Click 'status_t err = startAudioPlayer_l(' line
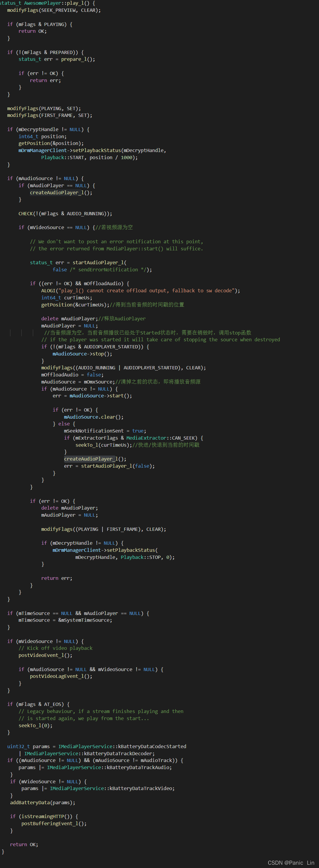The height and width of the screenshot is (868, 319). click(x=78, y=262)
